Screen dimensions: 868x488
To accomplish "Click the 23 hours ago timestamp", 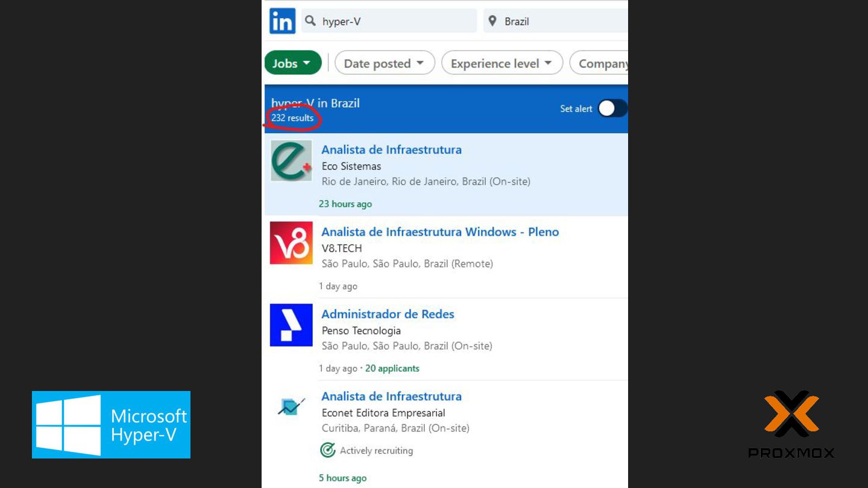I will pyautogui.click(x=345, y=204).
